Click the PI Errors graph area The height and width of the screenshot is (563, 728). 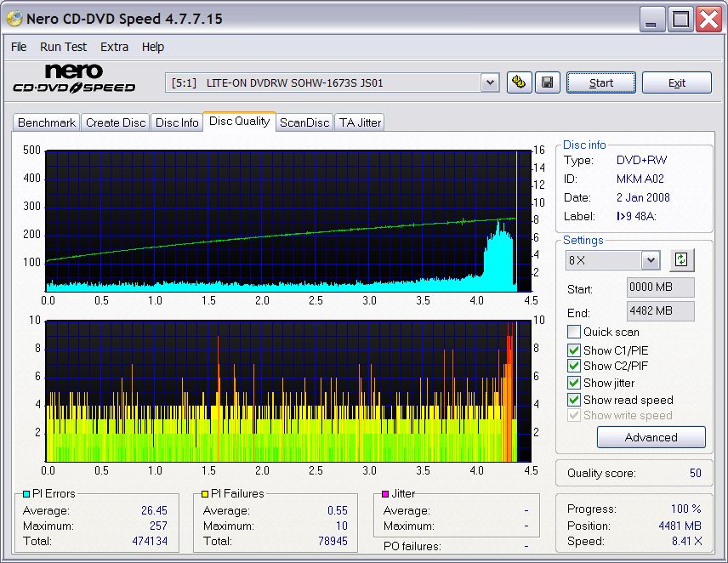pyautogui.click(x=287, y=221)
